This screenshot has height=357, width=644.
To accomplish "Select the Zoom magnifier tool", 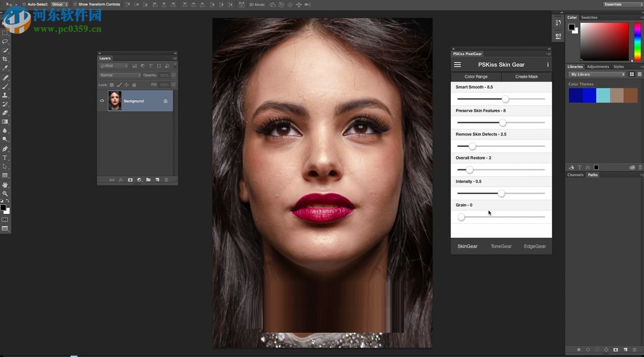I will (5, 194).
